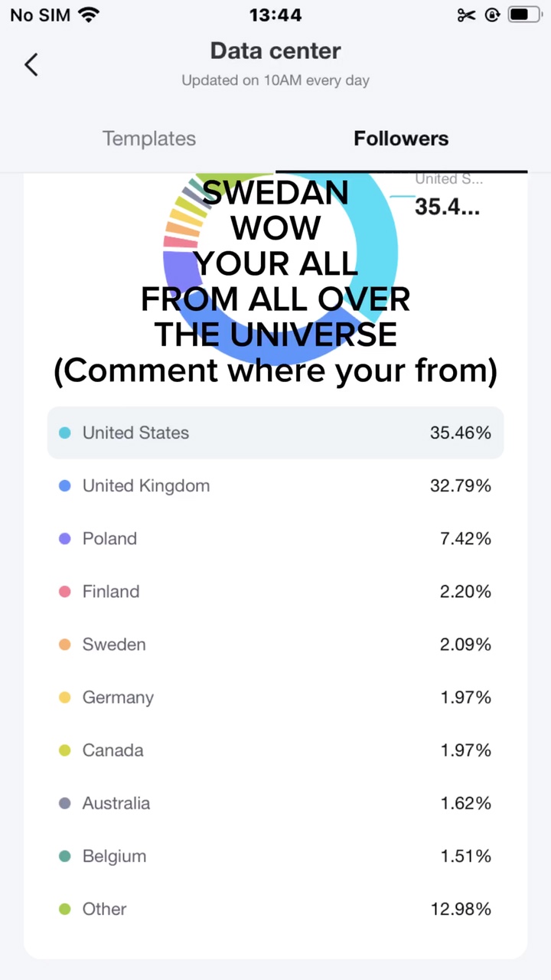
Task: Tap the Wi-Fi status icon
Action: click(90, 15)
